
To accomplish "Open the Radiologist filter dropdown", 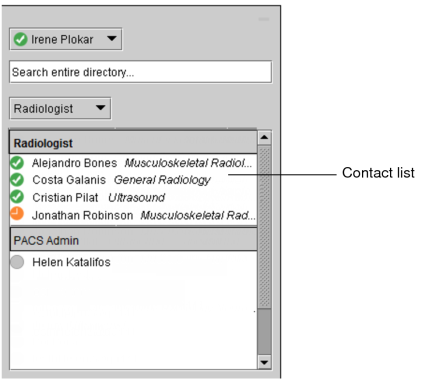I will coord(60,108).
